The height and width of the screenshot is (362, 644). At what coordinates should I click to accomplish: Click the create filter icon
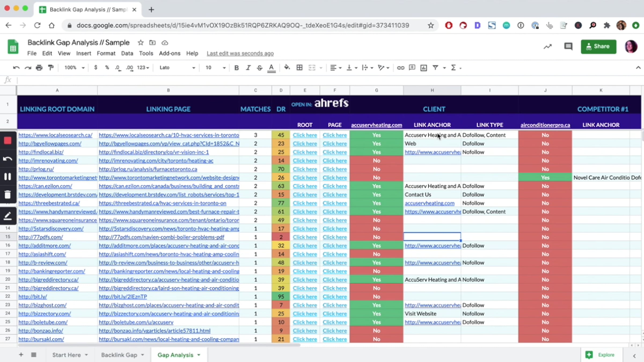(435, 68)
